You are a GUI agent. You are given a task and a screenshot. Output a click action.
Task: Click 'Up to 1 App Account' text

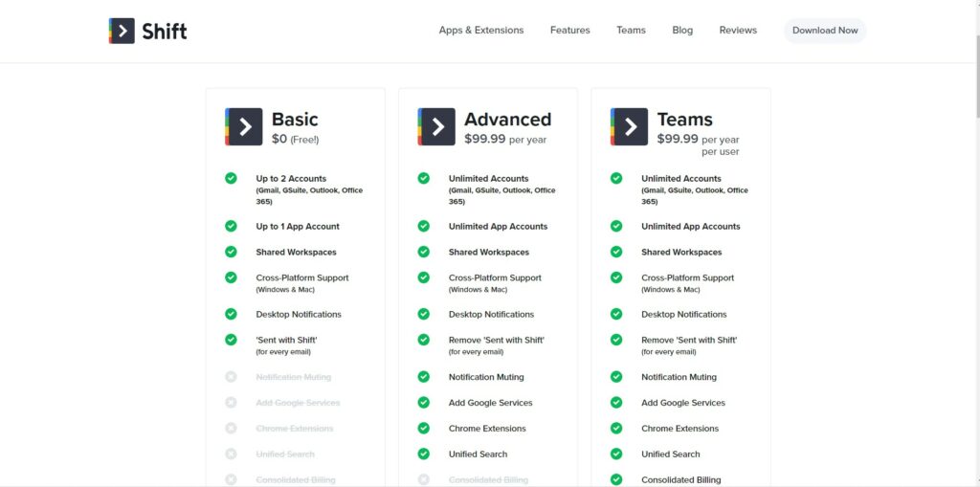coord(298,227)
